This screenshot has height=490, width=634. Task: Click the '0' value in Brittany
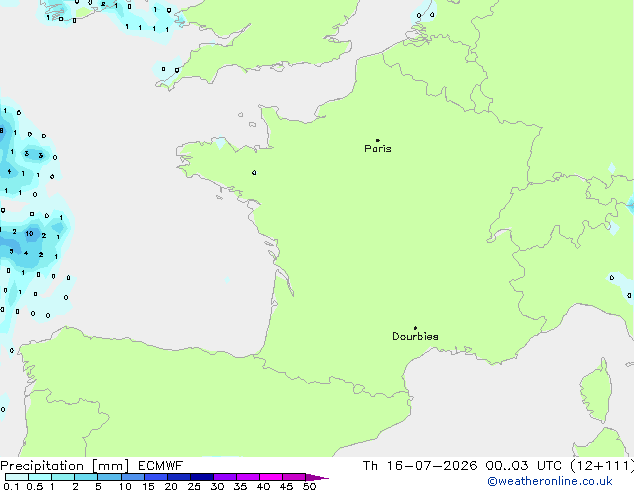tap(254, 173)
